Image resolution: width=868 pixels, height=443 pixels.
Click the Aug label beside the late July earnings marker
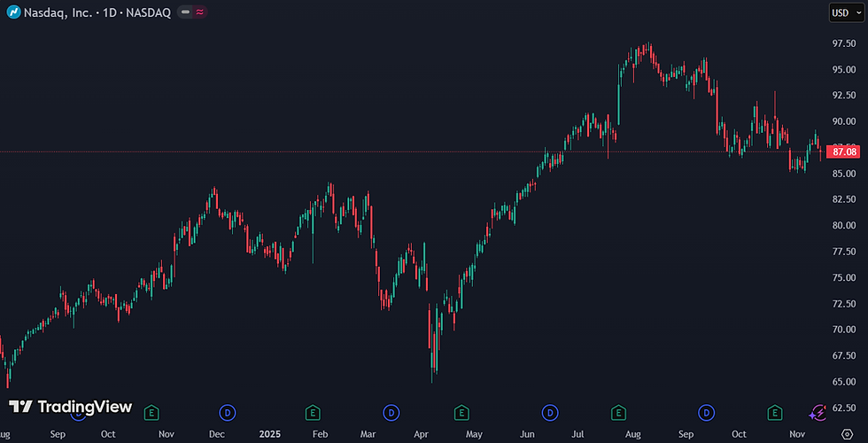click(x=633, y=433)
